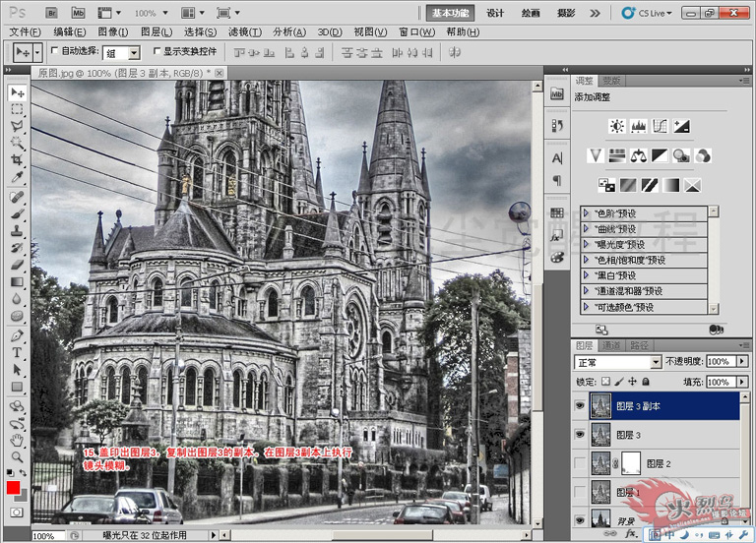Open the 图像(I) menu
Screen dimensions: 756x543
click(x=113, y=32)
